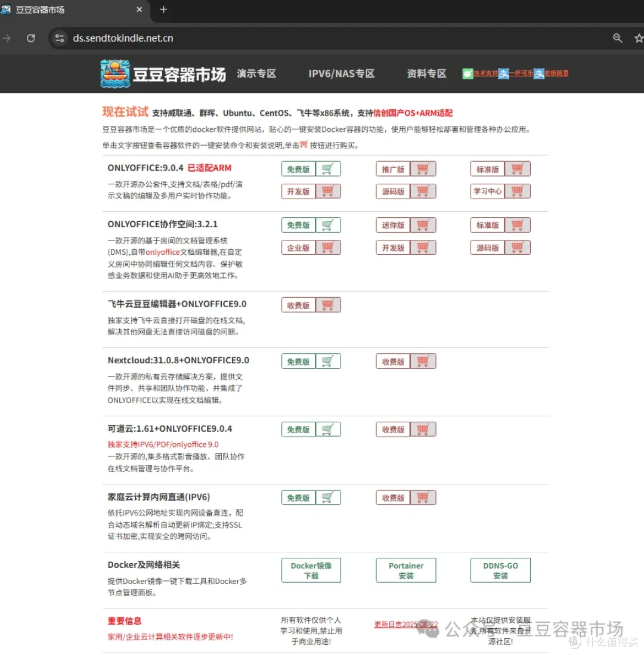Open the 技术支持 link in header

coord(485,73)
